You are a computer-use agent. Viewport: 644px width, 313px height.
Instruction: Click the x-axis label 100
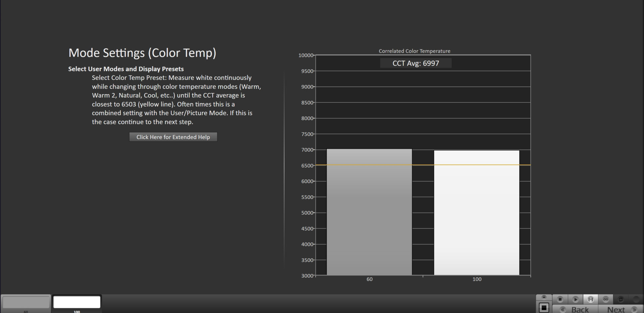[477, 279]
